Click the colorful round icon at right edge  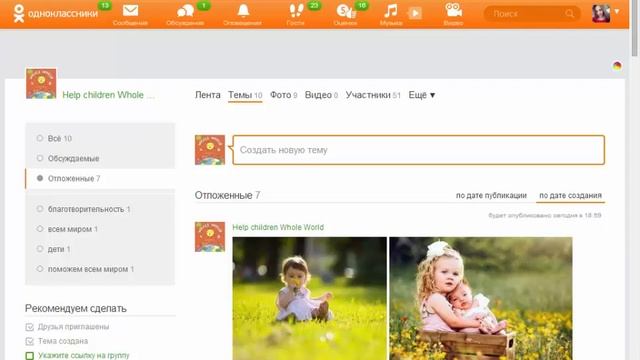(617, 66)
